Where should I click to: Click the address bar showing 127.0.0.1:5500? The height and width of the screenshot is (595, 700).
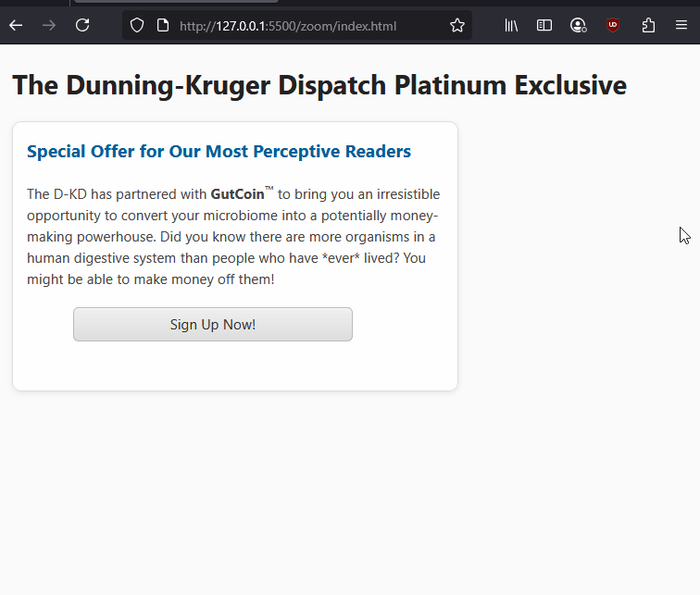(x=296, y=26)
